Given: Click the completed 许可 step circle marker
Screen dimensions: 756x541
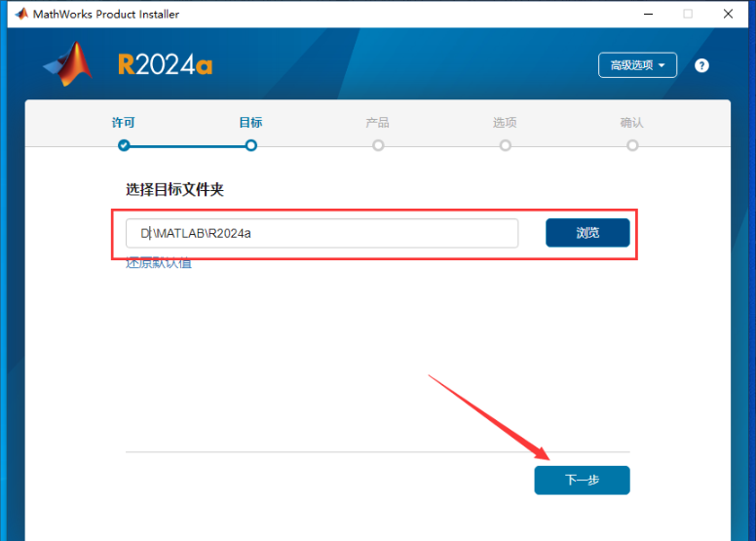Looking at the screenshot, I should (124, 145).
